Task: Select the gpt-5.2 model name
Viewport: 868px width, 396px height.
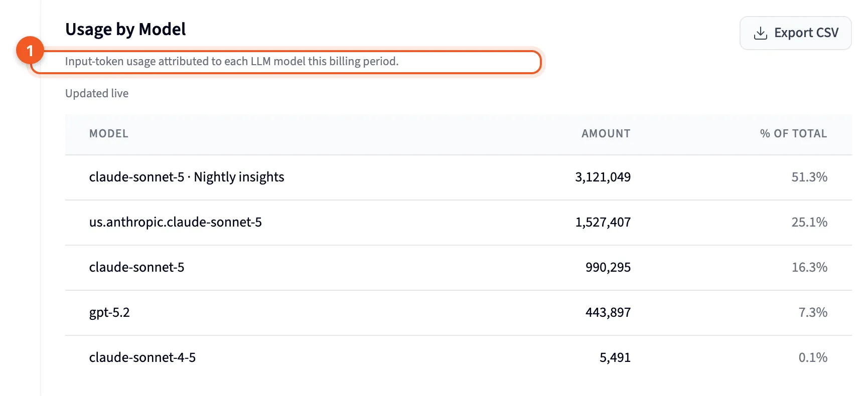Action: click(109, 313)
